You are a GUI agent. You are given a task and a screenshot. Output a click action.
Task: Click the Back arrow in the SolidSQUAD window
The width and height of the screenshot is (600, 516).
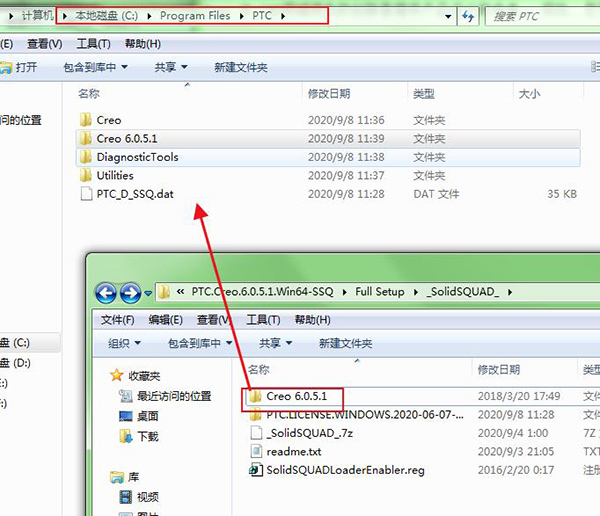coord(106,293)
